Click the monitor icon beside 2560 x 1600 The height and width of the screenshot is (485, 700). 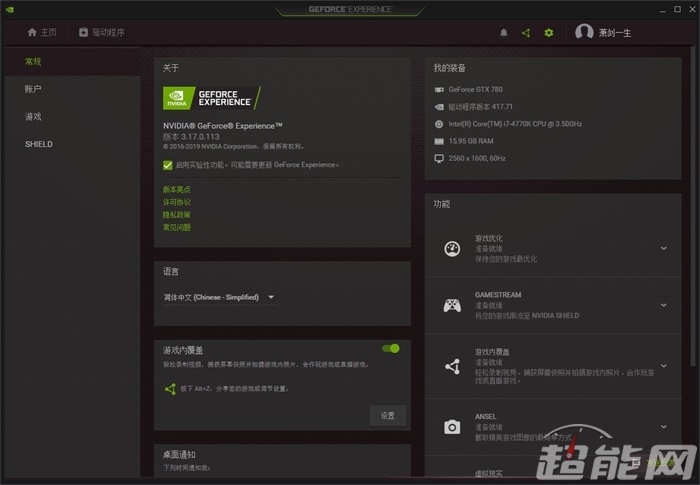439,159
